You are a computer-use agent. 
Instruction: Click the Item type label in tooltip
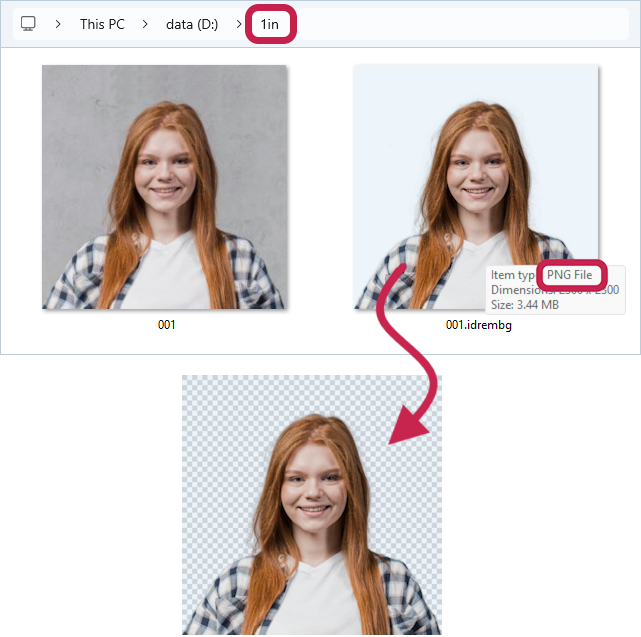pyautogui.click(x=513, y=275)
